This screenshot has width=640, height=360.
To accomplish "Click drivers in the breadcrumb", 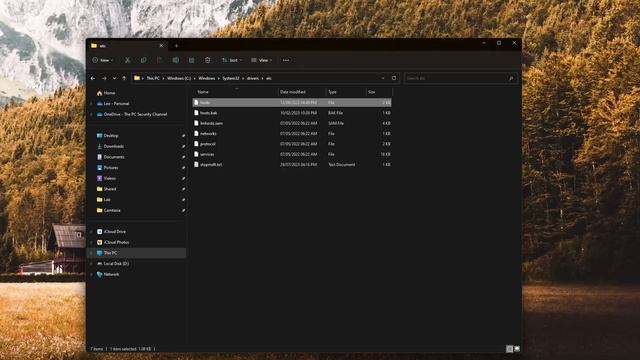I will click(253, 78).
